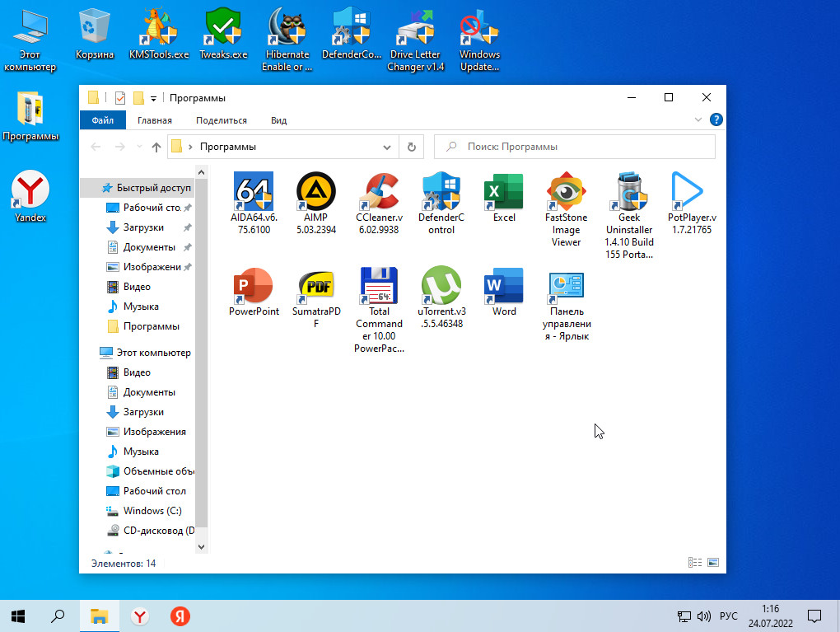Image resolution: width=840 pixels, height=632 pixels.
Task: Click the Properties quick access toolbar button
Action: (x=120, y=98)
